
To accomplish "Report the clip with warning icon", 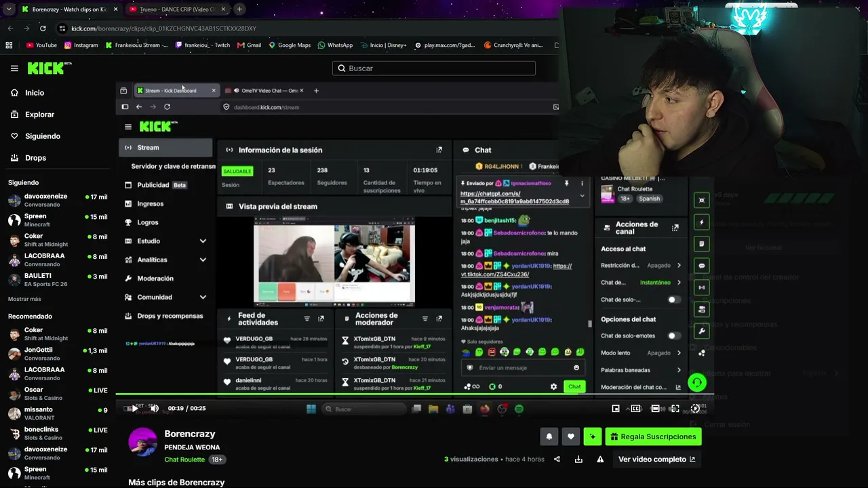I will coord(600,459).
